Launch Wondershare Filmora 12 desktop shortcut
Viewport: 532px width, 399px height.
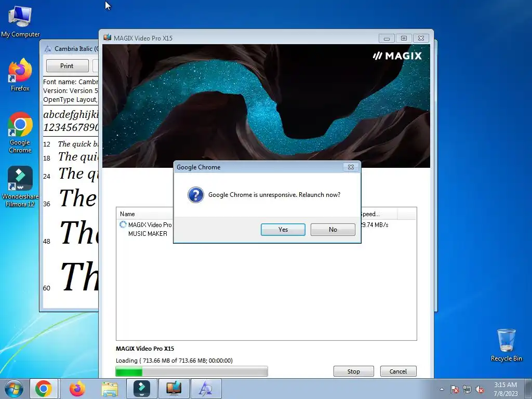point(20,187)
